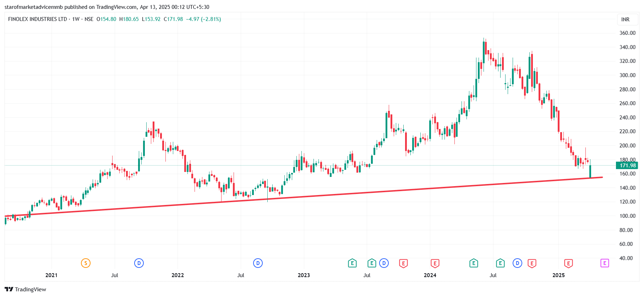Image resolution: width=644 pixels, height=297 pixels.
Task: Click the Jul label between 2024 and 2025
Action: [493, 275]
